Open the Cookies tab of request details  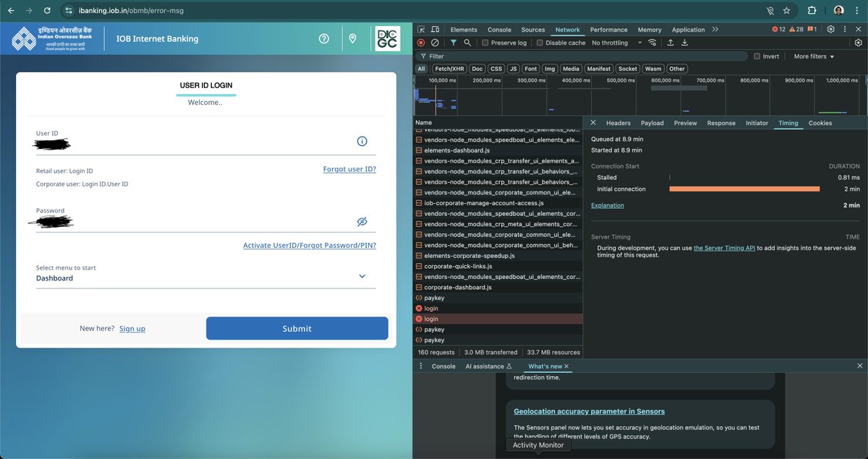point(820,123)
